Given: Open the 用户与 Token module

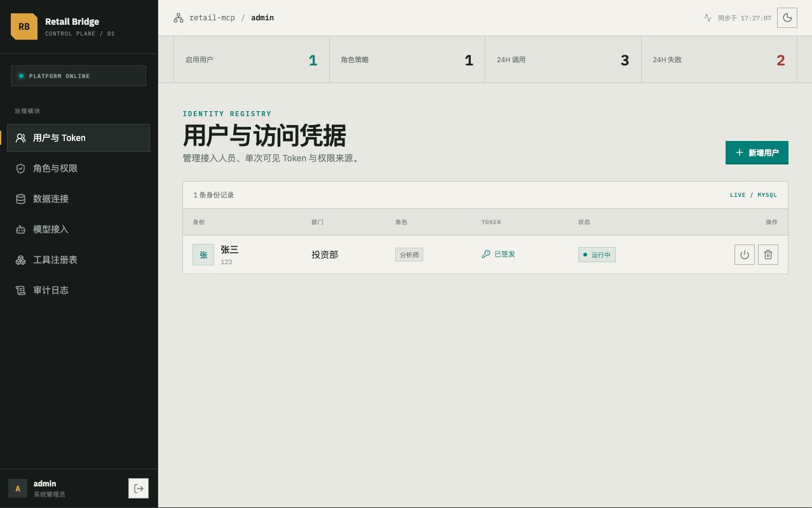Looking at the screenshot, I should 78,138.
